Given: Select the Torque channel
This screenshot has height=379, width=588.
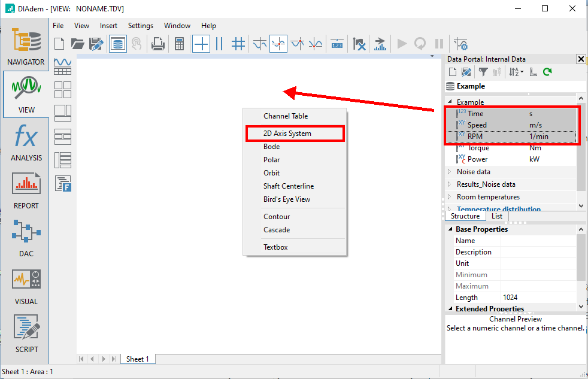Looking at the screenshot, I should (478, 148).
